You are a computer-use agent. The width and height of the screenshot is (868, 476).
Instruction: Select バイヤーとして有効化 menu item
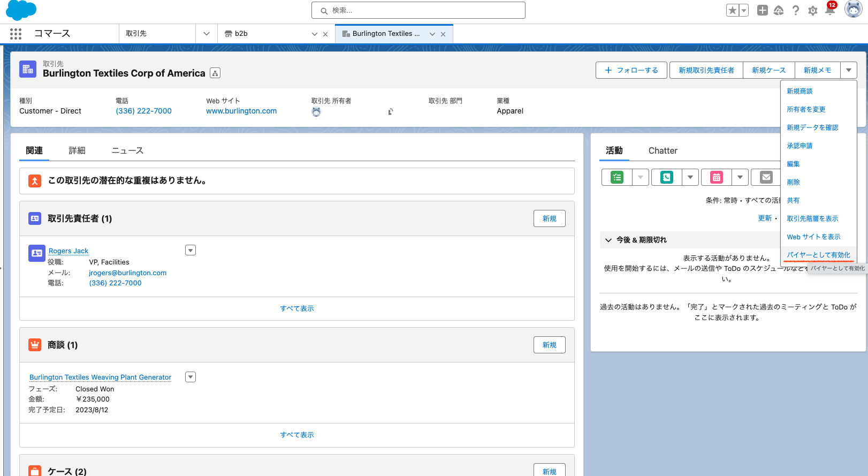818,255
